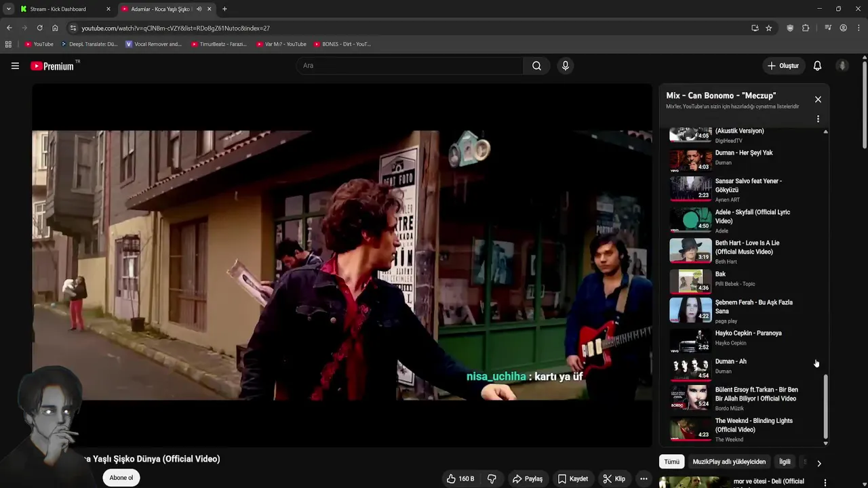Open the DeepL Translate bookmark
This screenshot has width=868, height=488.
click(x=89, y=44)
